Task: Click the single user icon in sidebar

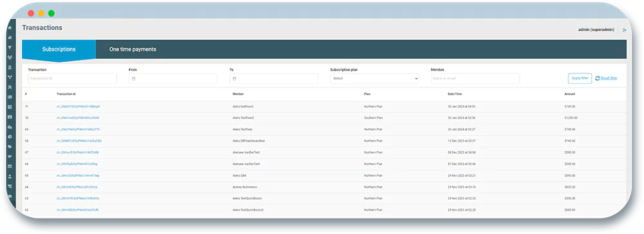Action: click(x=10, y=177)
